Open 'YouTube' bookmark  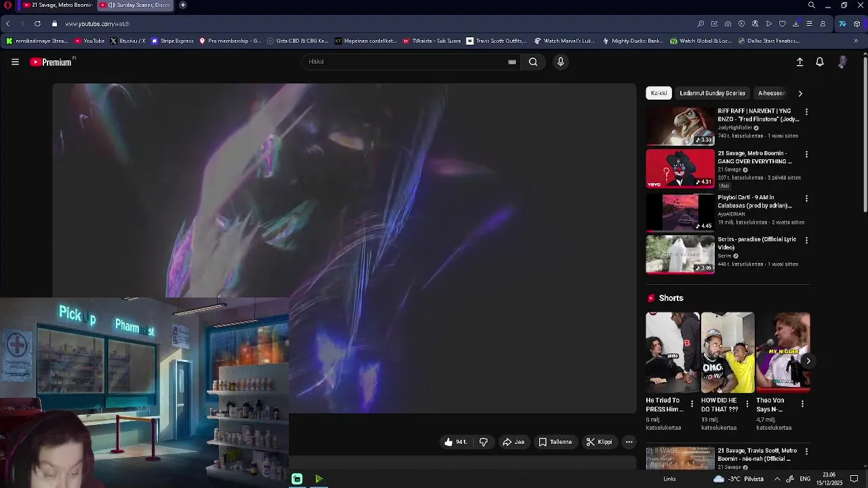[90, 41]
